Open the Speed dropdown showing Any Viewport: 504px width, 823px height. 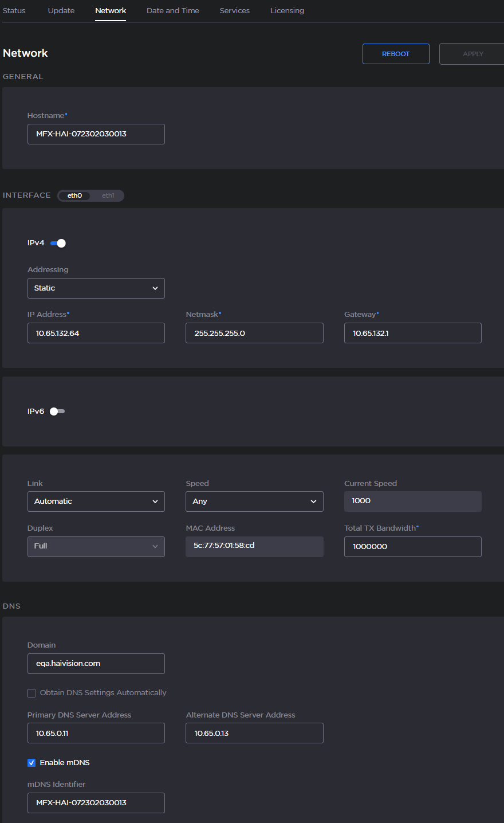point(254,501)
